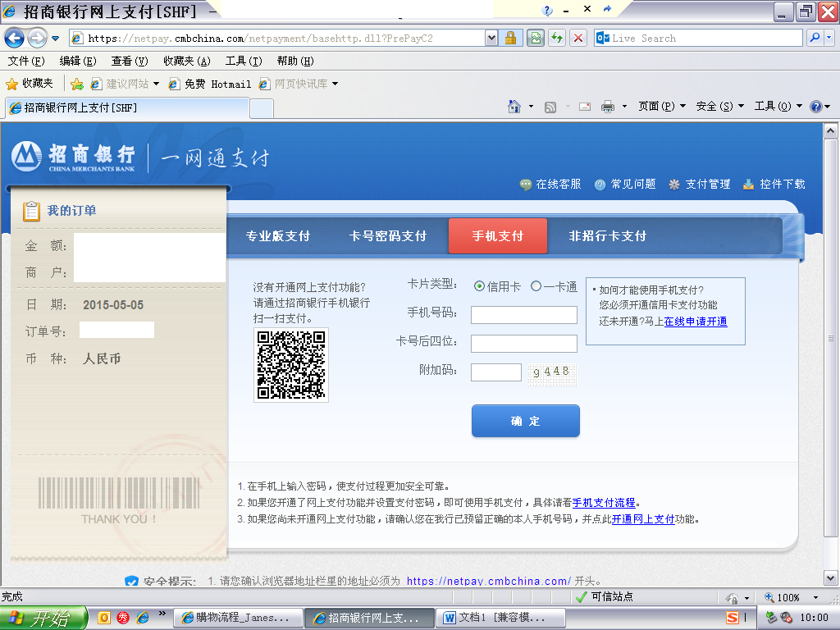Select the 信用卡 radio button
This screenshot has height=630, width=840.
pyautogui.click(x=479, y=286)
